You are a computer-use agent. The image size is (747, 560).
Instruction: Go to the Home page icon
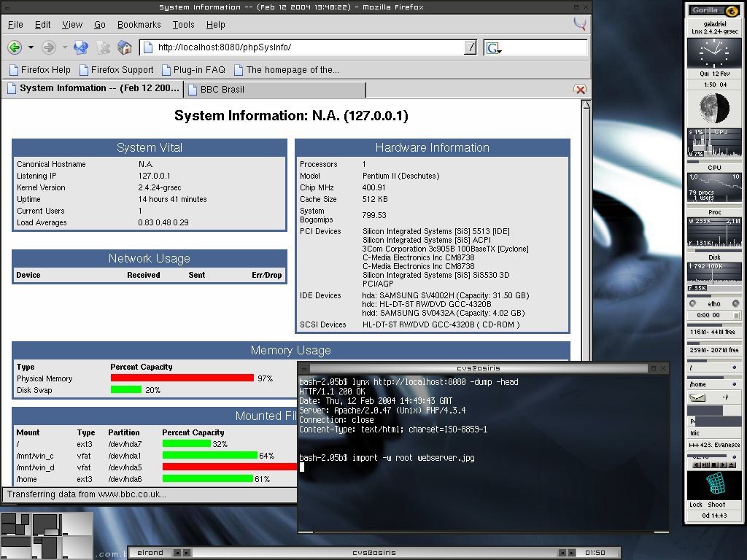click(124, 47)
